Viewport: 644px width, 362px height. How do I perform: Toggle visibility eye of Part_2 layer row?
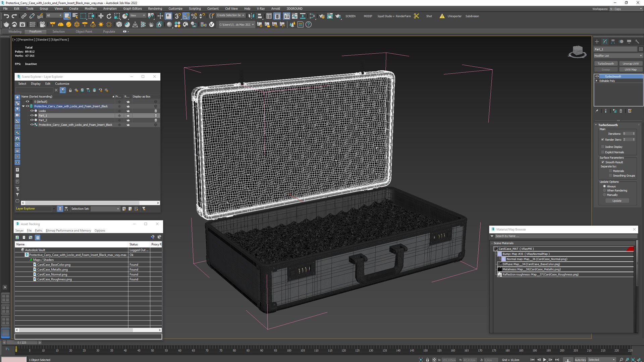pyautogui.click(x=32, y=120)
